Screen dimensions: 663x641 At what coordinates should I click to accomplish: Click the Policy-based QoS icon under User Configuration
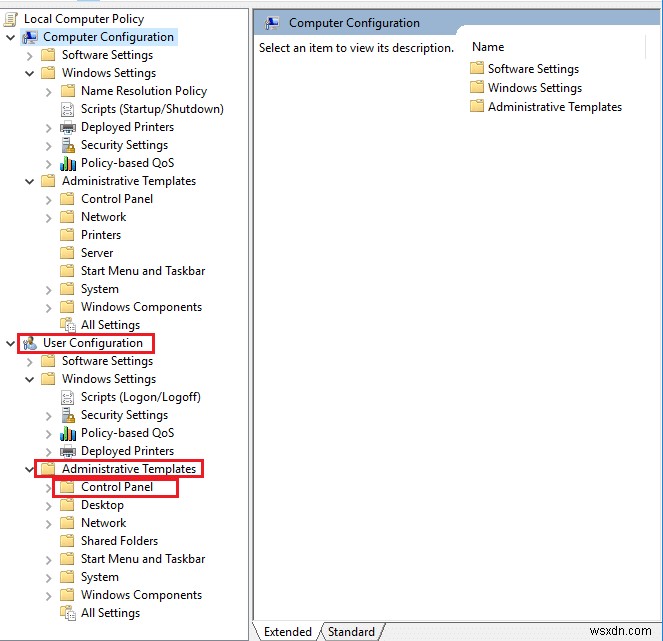point(68,433)
